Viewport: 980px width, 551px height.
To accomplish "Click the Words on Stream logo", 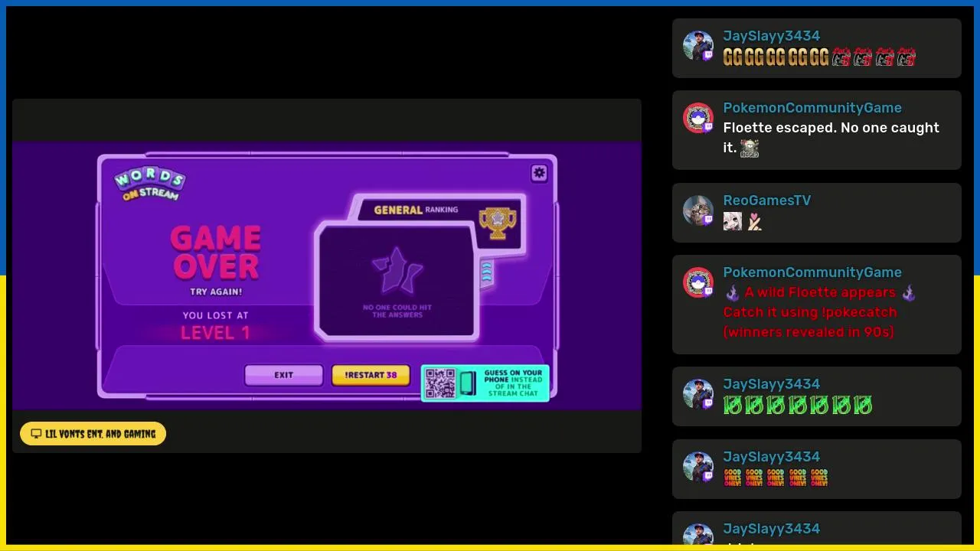I will 150,184.
